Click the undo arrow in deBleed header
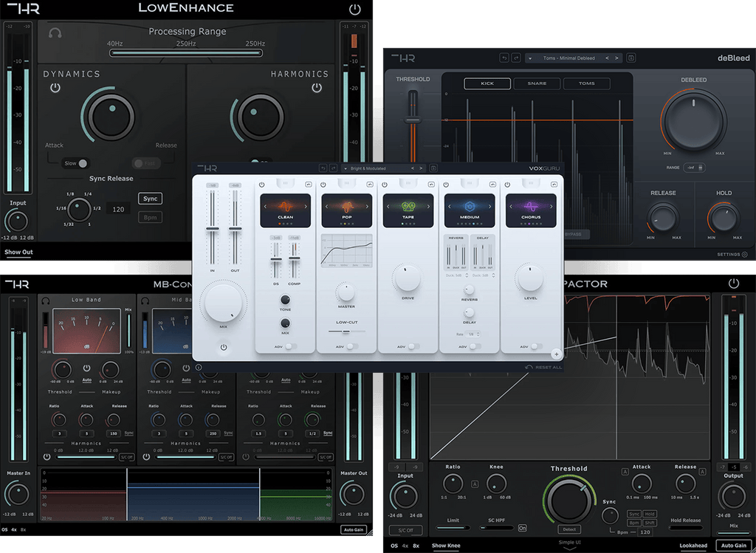 coord(504,58)
